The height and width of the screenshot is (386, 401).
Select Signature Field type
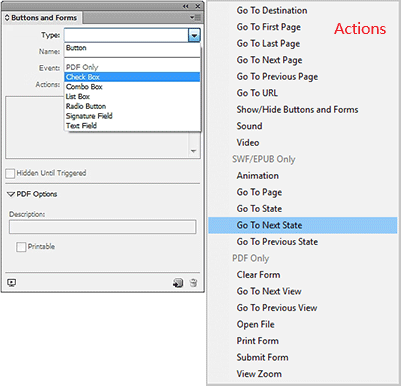tap(132, 116)
